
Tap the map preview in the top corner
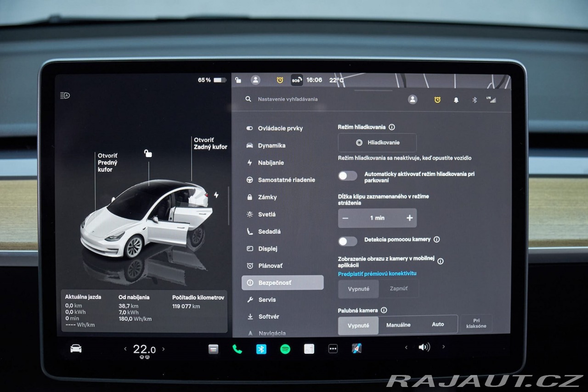pos(422,80)
